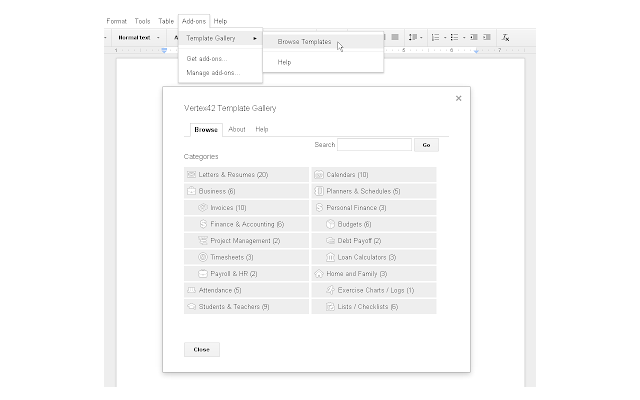The width and height of the screenshot is (640, 400).
Task: Click the Planners & Schedules icon
Action: 319,191
